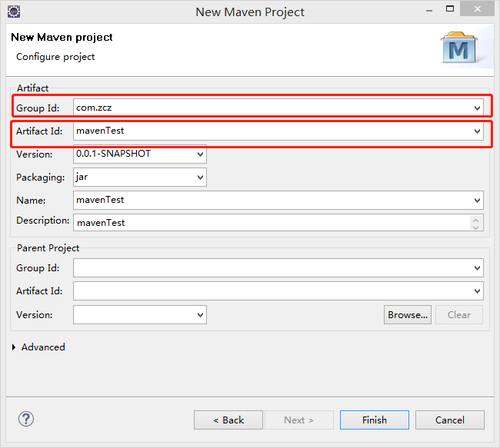500x448 pixels.
Task: Click the 'Description:' label
Action: pyautogui.click(x=43, y=221)
